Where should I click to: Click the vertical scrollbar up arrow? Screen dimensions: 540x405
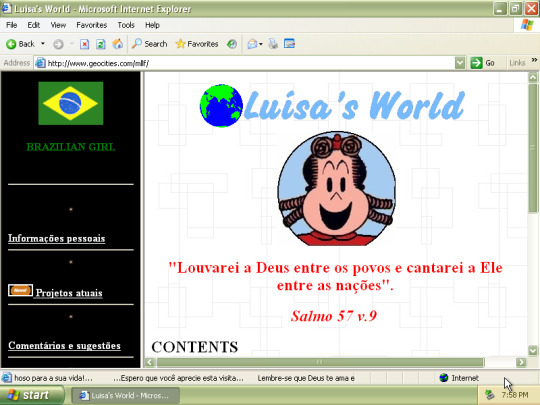pos(533,77)
